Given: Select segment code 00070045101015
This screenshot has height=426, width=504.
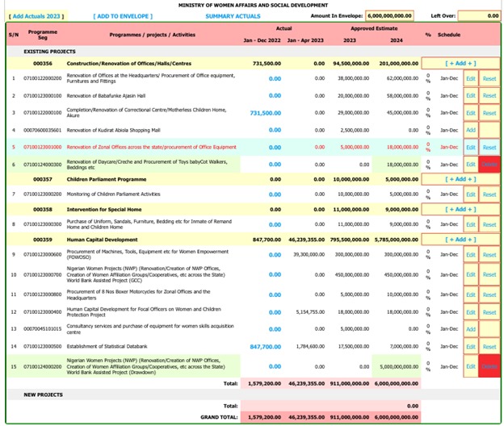Looking at the screenshot, I should (43, 328).
